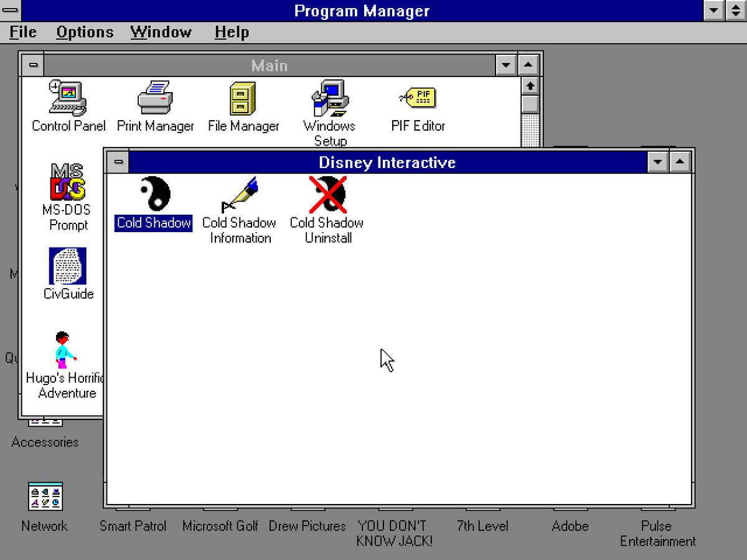Open the Options menu
This screenshot has width=747, height=560.
coord(85,32)
